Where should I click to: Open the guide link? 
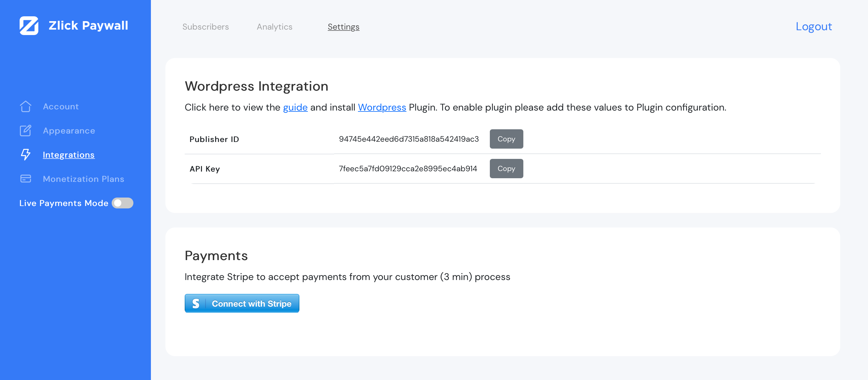pos(295,107)
